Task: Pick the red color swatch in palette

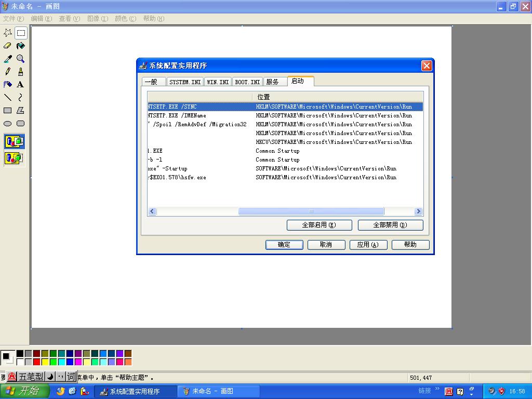Action: [36, 362]
